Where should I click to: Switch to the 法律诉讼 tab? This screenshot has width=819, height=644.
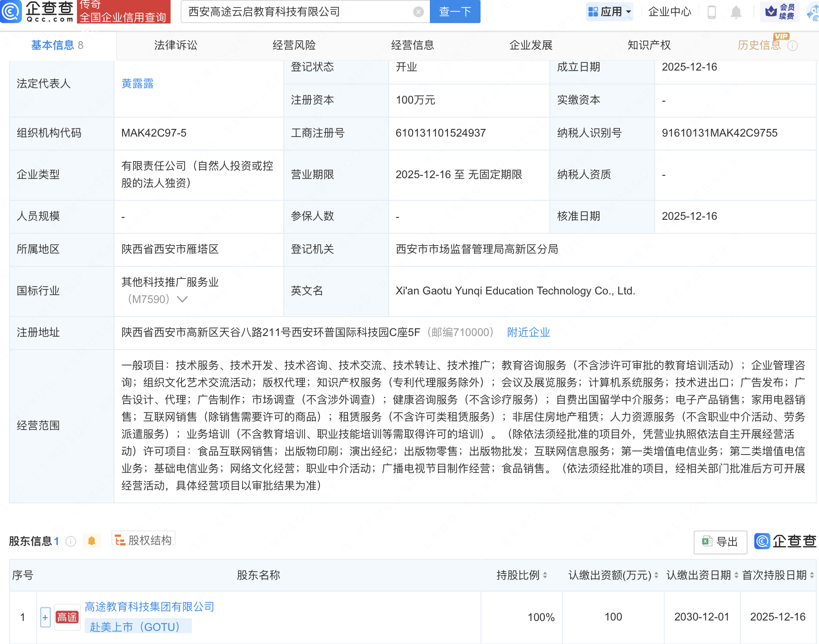176,45
